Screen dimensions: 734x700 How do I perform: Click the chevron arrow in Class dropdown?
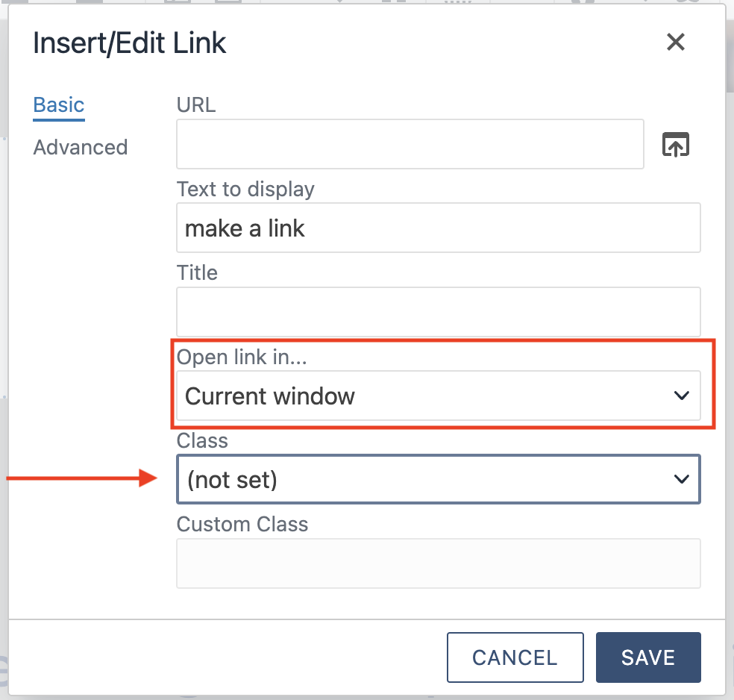click(681, 479)
